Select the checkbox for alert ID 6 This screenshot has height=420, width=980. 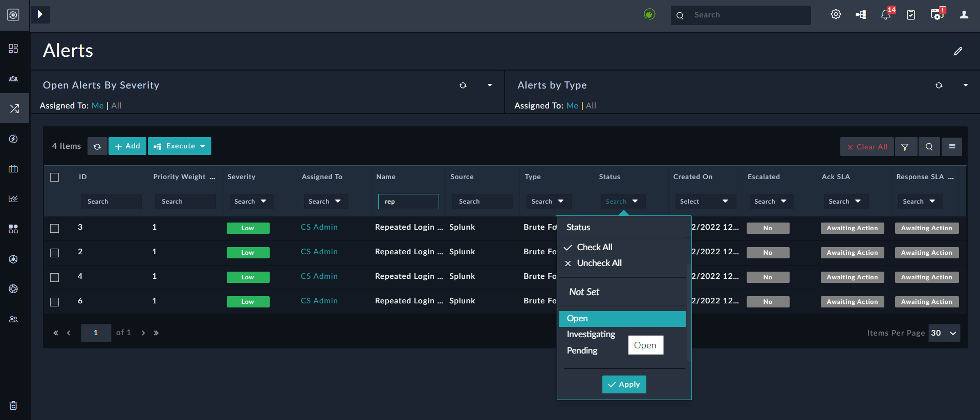55,302
